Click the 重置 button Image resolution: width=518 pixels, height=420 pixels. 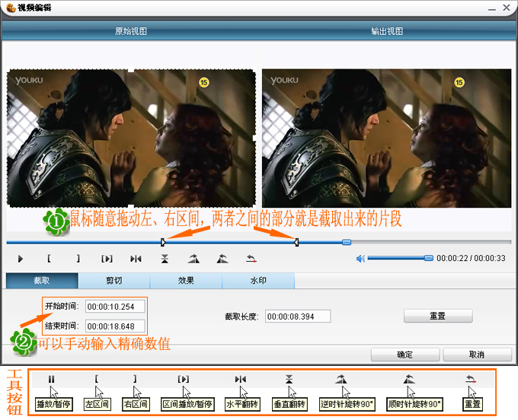[438, 316]
